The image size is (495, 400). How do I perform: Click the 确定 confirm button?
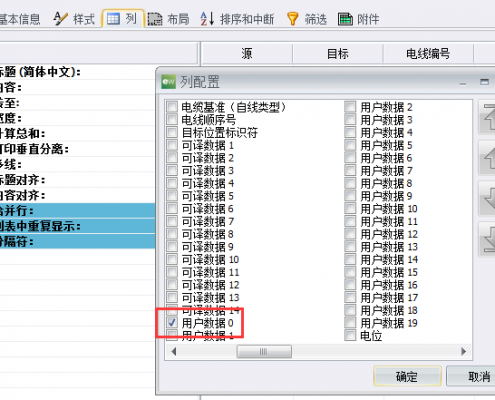[x=407, y=376]
